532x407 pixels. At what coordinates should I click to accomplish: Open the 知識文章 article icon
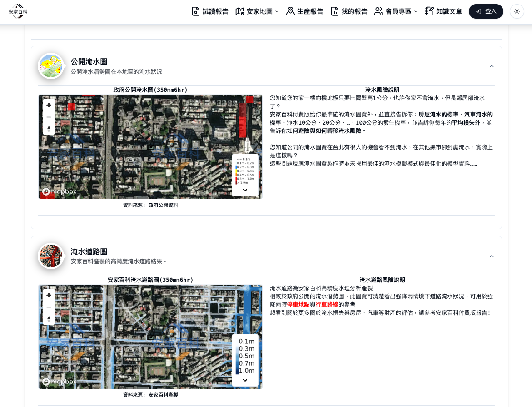tap(429, 11)
